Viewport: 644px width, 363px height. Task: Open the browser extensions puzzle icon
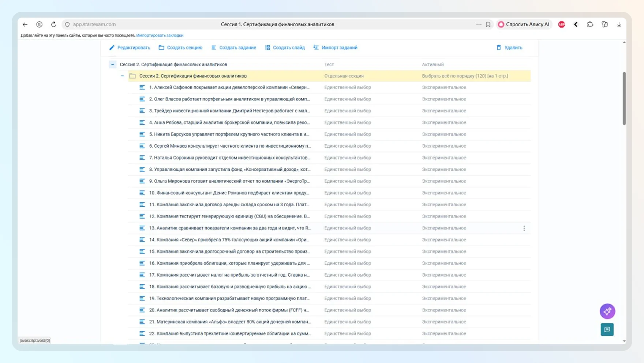coord(590,25)
